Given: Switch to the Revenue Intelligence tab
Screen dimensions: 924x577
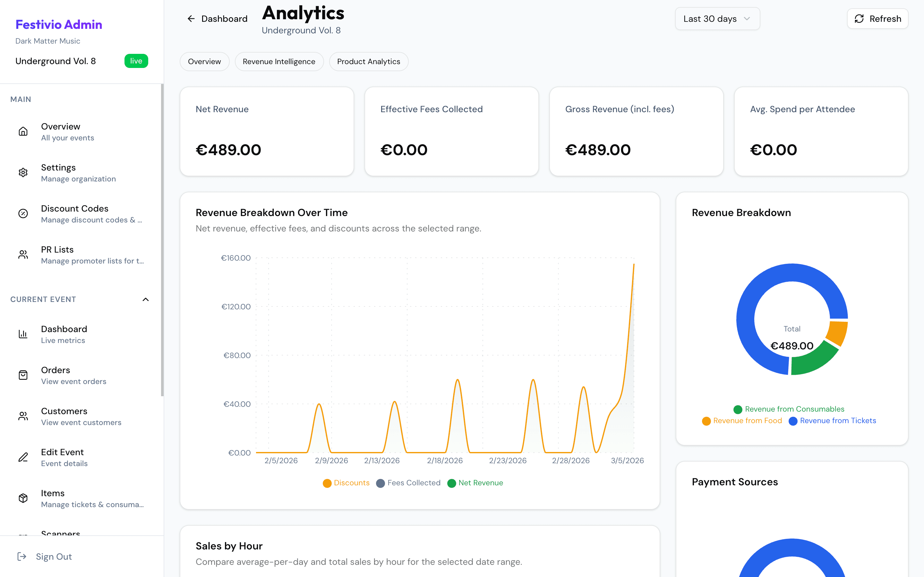Looking at the screenshot, I should (x=279, y=61).
